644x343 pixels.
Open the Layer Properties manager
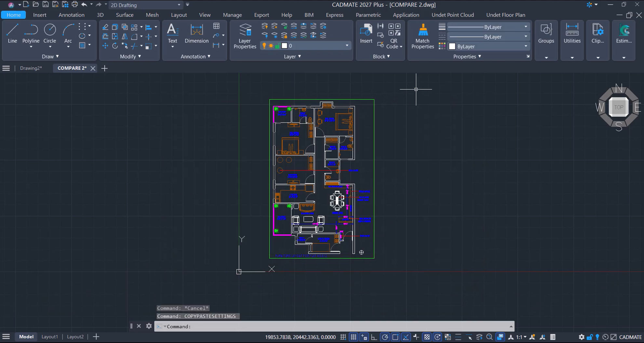(x=245, y=36)
